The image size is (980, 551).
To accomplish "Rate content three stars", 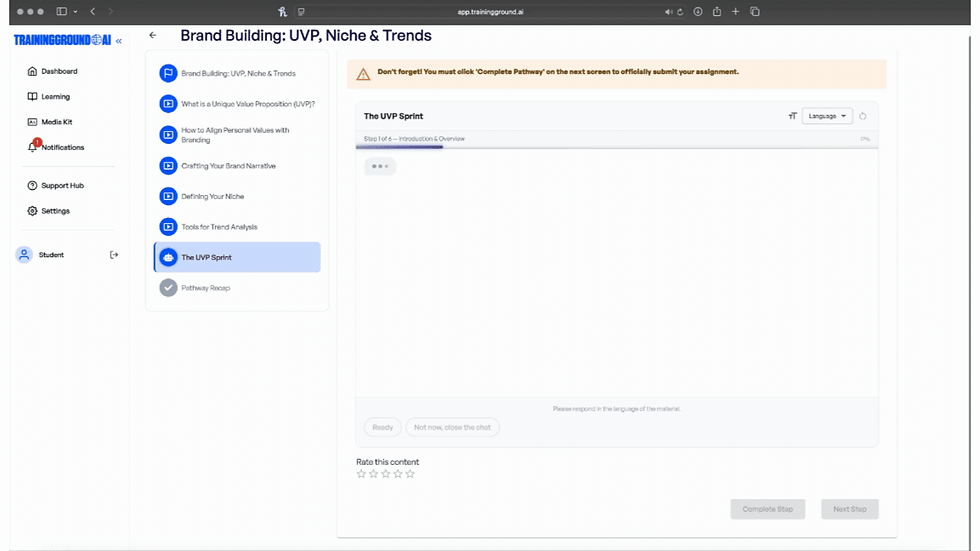I will (386, 474).
